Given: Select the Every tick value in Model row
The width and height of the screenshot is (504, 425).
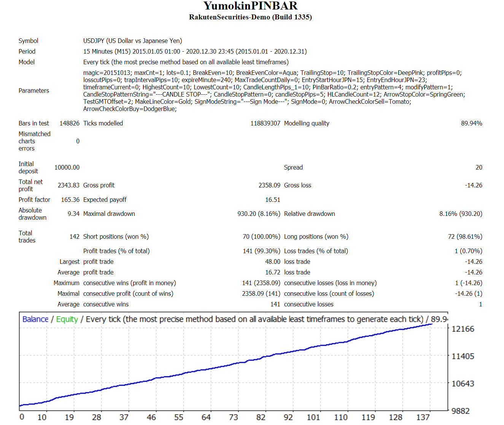Looking at the screenshot, I should [186, 62].
